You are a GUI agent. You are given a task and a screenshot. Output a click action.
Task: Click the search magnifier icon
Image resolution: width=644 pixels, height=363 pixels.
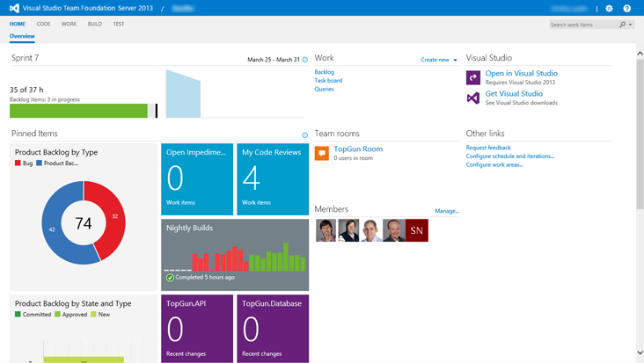(x=623, y=25)
